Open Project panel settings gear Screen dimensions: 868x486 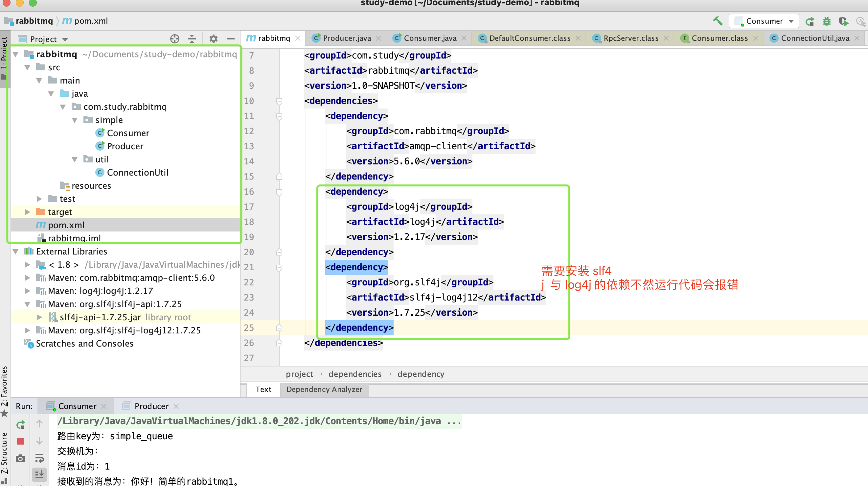213,39
